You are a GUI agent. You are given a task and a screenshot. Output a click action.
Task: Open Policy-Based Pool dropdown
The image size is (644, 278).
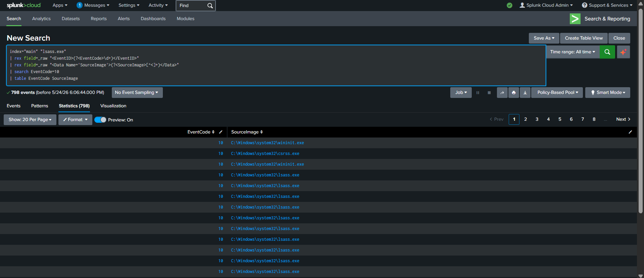(557, 93)
